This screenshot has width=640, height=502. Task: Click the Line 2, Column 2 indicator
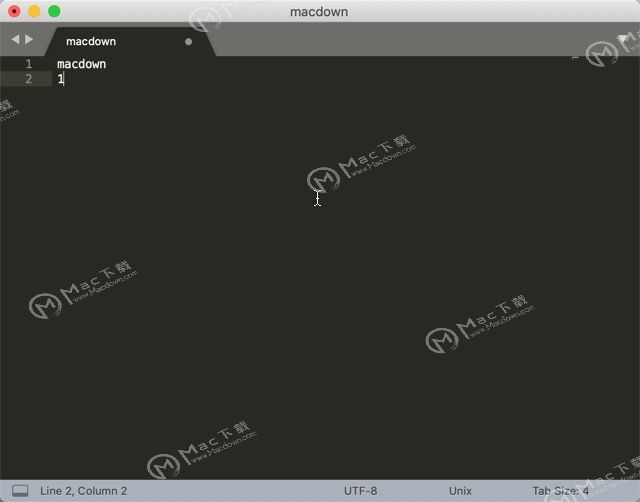[x=84, y=491]
